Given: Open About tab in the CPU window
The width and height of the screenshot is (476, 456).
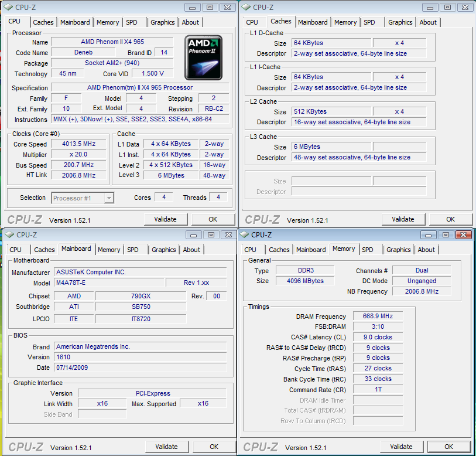Looking at the screenshot, I should (x=190, y=22).
